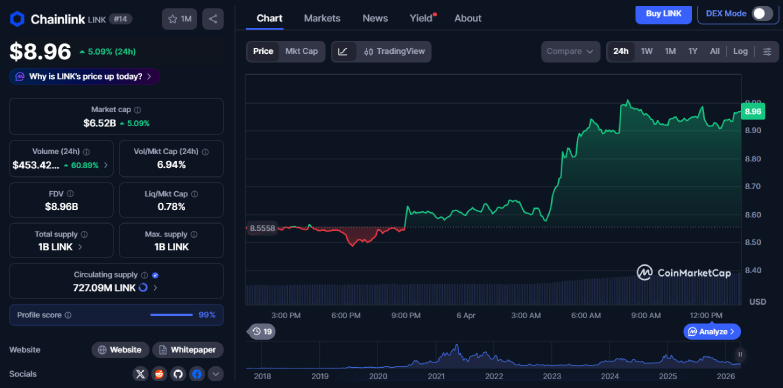
Task: Select the 1Y time range
Action: pos(693,51)
